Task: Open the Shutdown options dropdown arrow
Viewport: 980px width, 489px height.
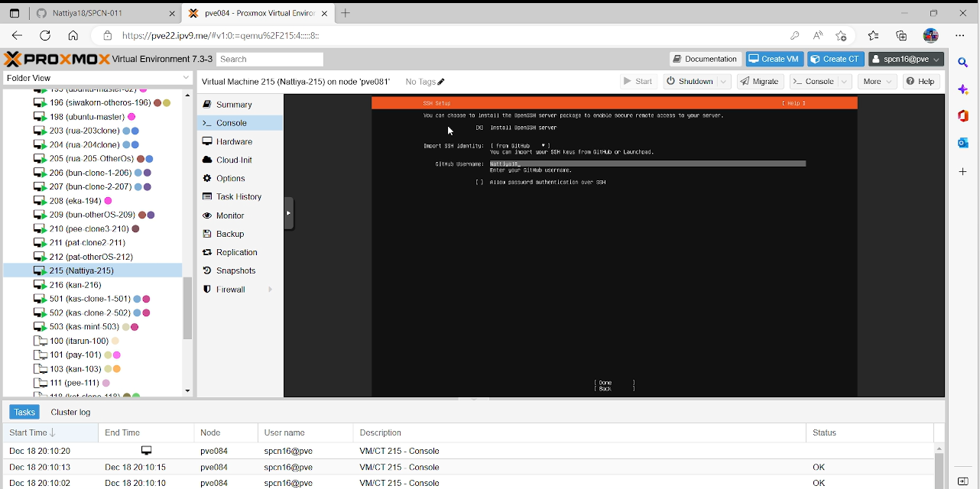Action: pos(723,81)
